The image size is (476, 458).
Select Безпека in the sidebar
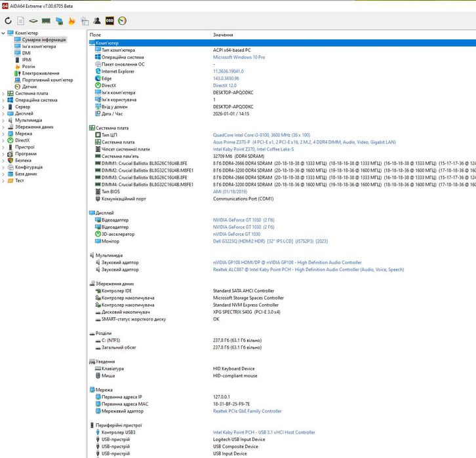[x=23, y=161]
